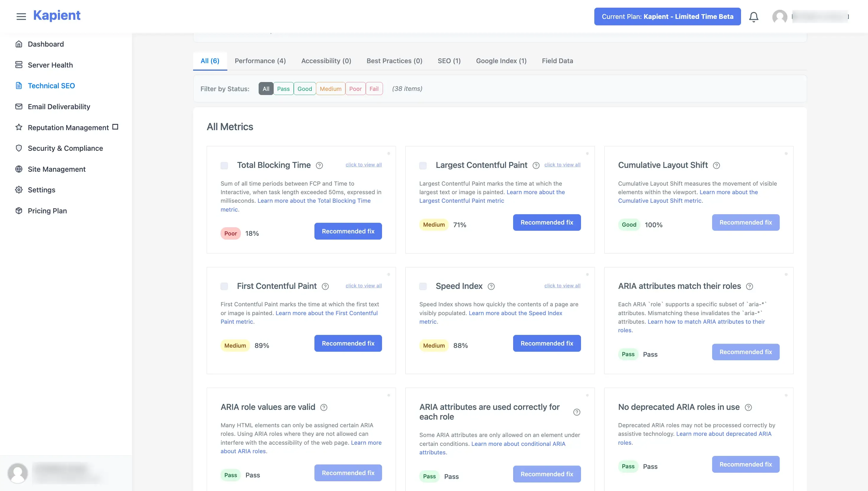Click the Pricing Plan box icon
This screenshot has height=491, width=868.
(x=19, y=210)
